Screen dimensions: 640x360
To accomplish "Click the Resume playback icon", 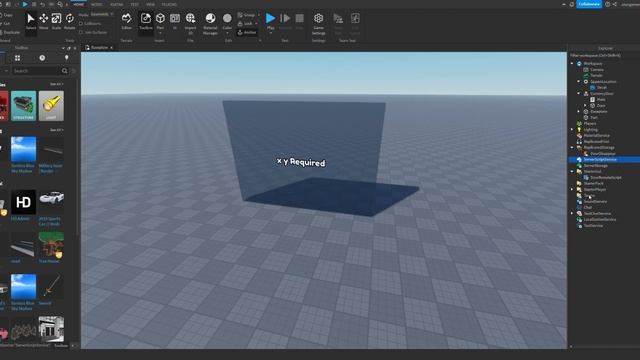I will [x=285, y=18].
